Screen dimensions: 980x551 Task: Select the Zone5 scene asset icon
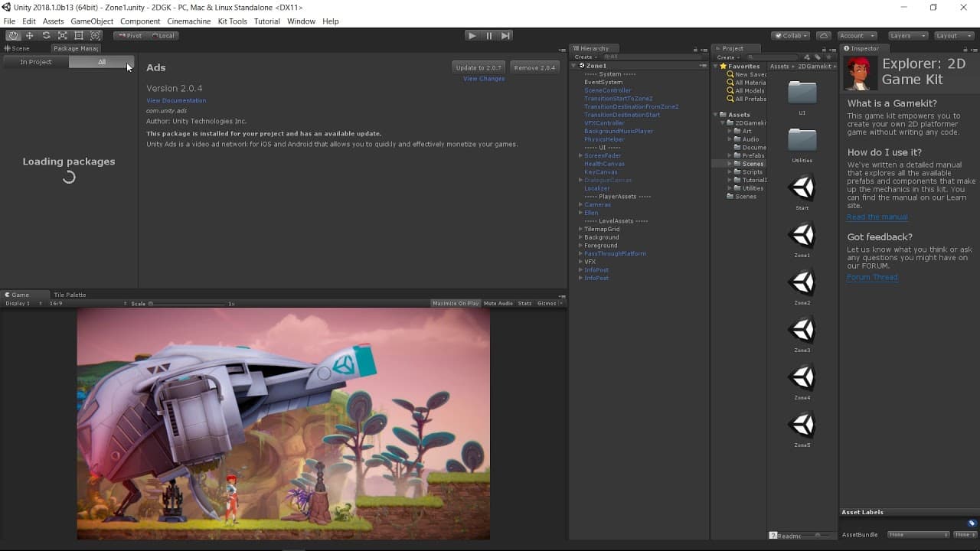pyautogui.click(x=802, y=425)
